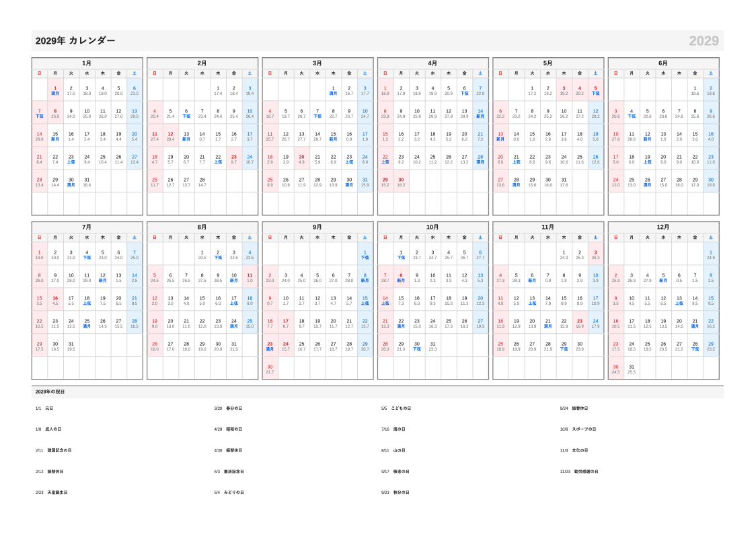Screen dimensions: 756x535
Task: Select day 16 in the 7月 calendar
Action: coord(55,299)
